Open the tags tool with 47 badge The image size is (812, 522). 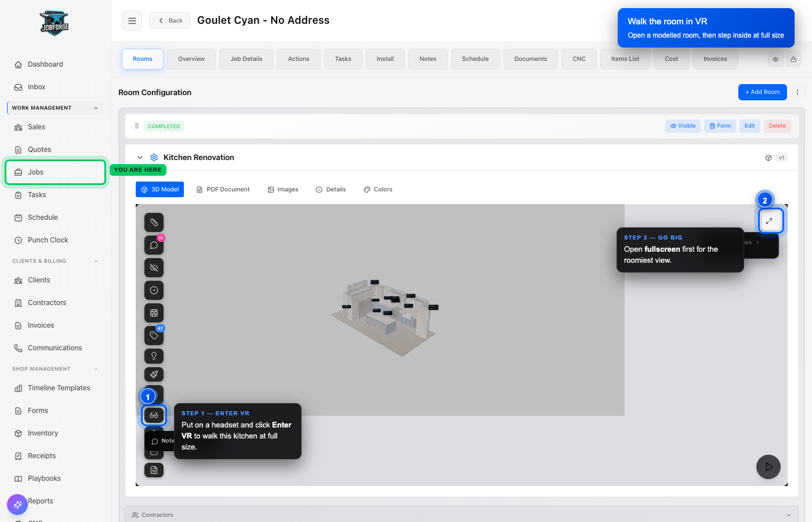pos(154,335)
